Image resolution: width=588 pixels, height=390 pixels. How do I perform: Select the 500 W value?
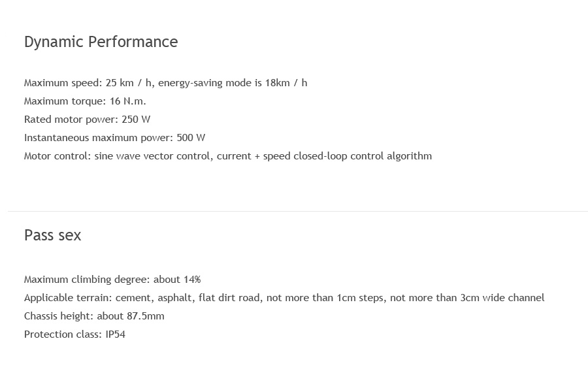191,138
